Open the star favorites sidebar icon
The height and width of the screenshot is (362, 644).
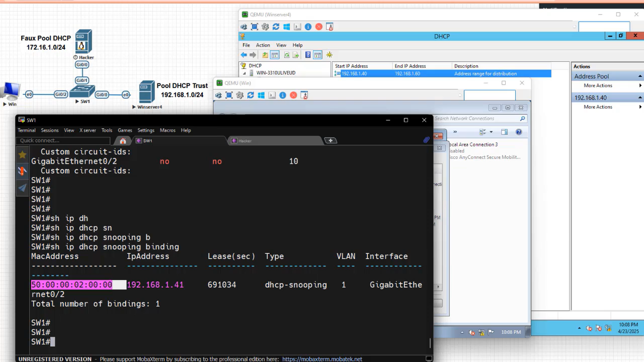(x=22, y=155)
